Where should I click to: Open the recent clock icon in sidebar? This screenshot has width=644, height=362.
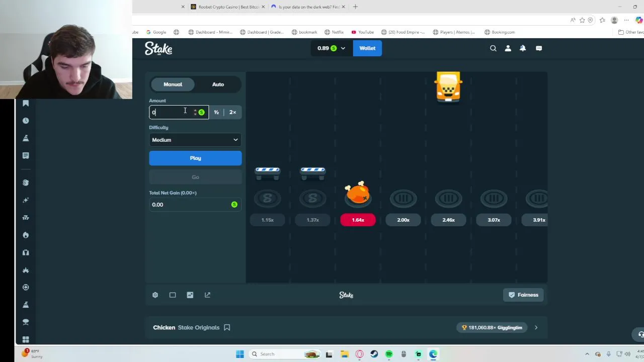(26, 121)
